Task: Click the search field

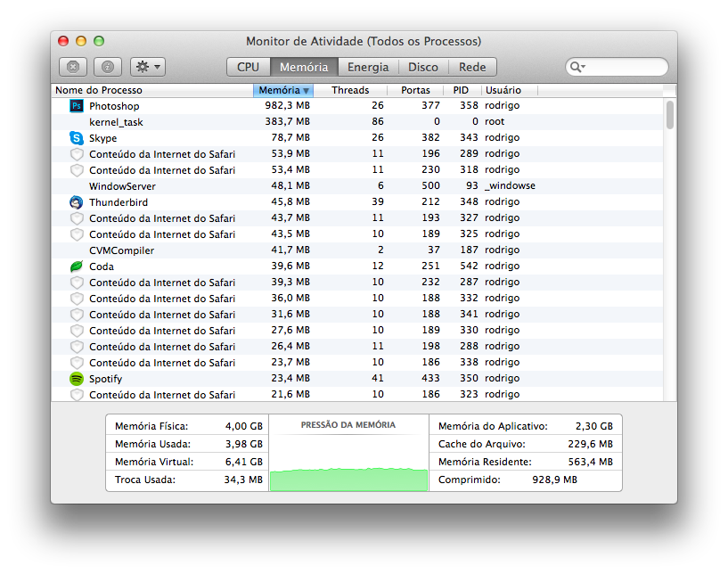Action: click(x=617, y=67)
